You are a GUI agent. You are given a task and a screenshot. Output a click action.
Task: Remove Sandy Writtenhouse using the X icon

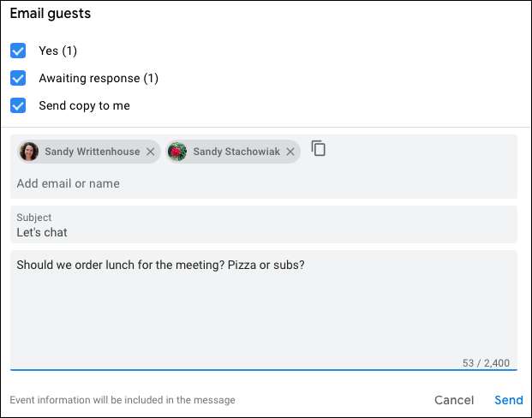(x=151, y=152)
